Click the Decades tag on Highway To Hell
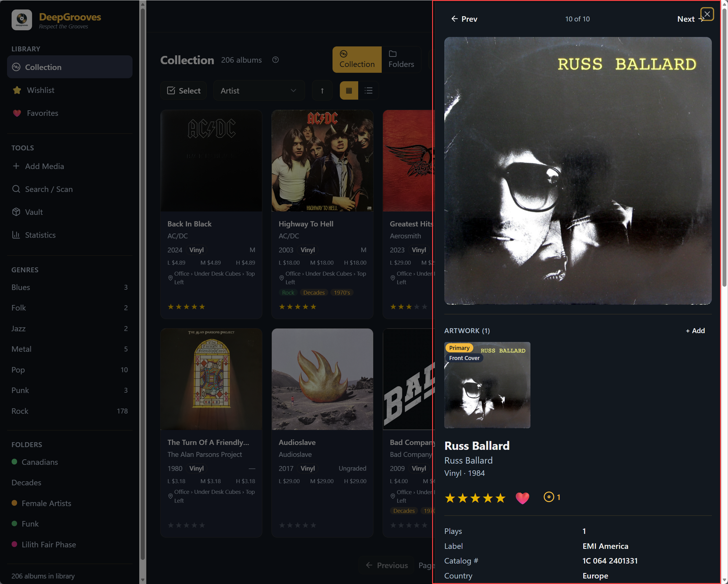The image size is (728, 584). click(314, 292)
